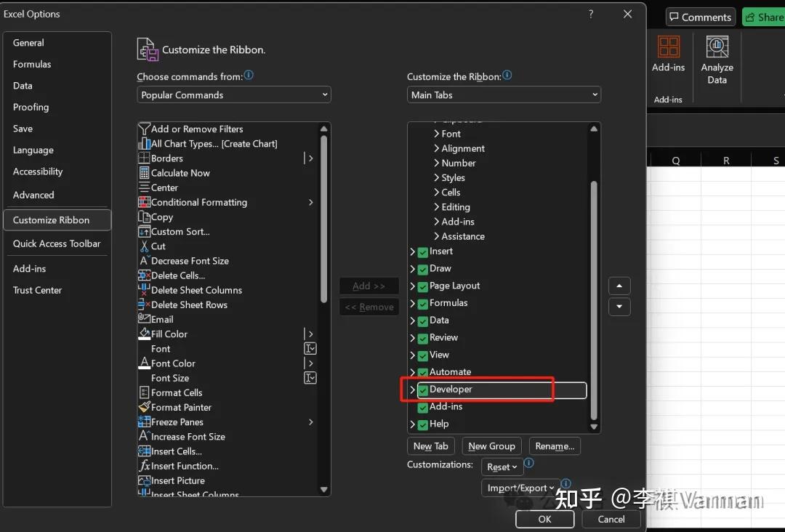Toggle the Draw tab checkbox
Viewport: 785px width, 532px height.
pos(422,268)
